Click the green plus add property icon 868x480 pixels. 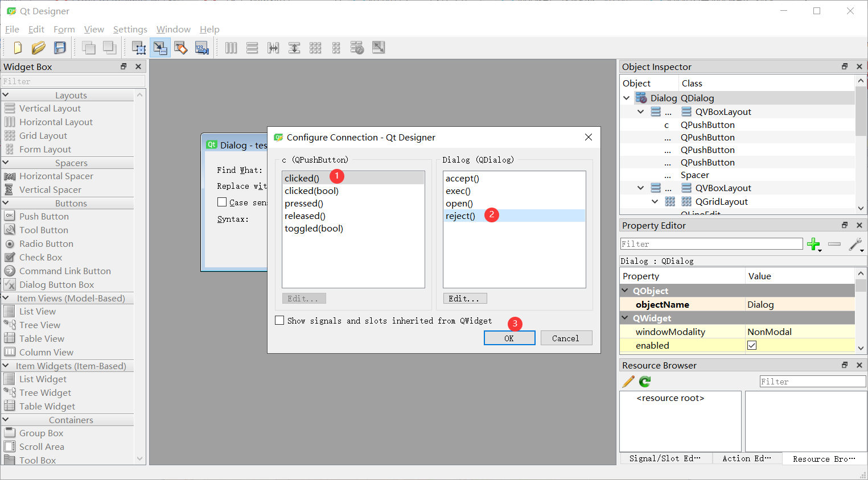814,245
